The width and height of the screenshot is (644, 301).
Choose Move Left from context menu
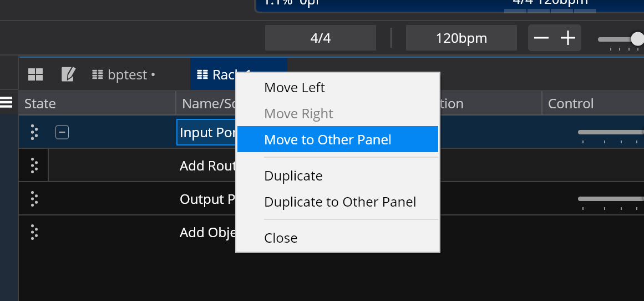coord(295,88)
